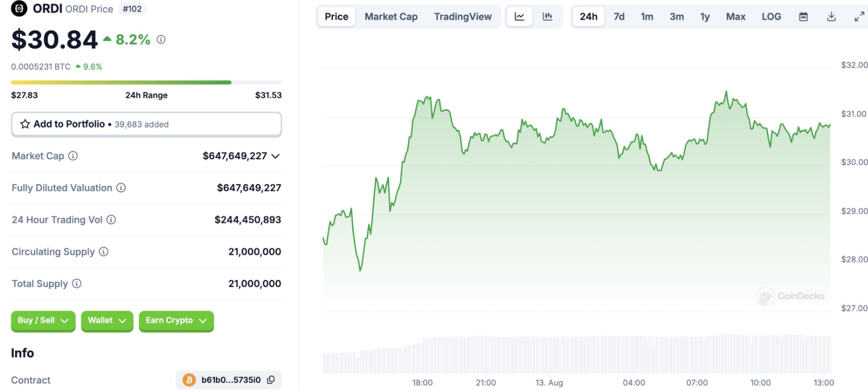Click the ORDI coin logo icon

tap(19, 8)
